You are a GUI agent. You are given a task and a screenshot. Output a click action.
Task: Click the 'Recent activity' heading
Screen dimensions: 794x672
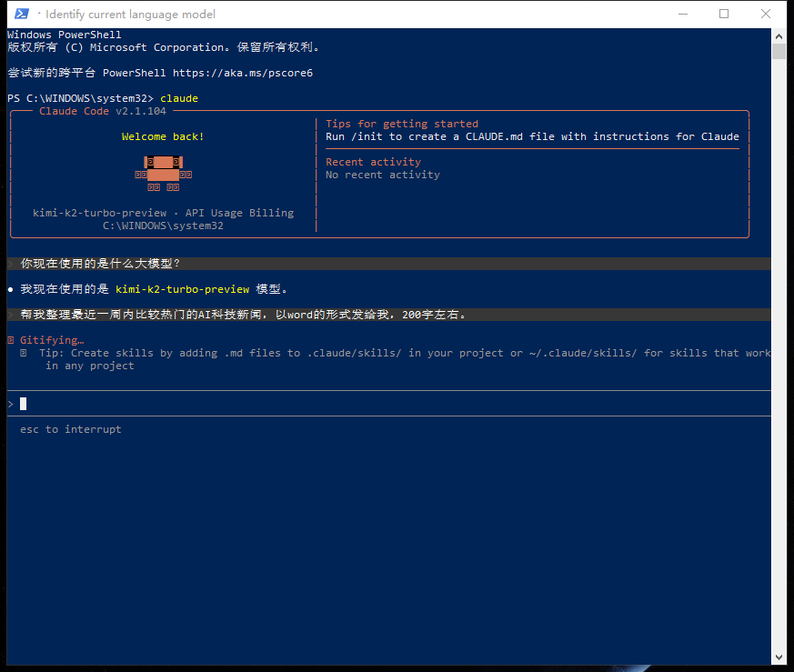(x=373, y=162)
